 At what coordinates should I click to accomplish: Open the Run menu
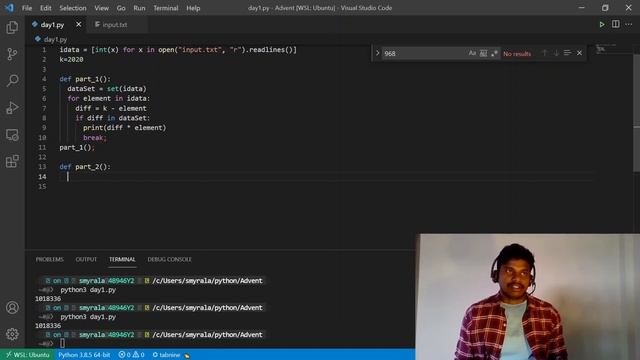(x=139, y=8)
